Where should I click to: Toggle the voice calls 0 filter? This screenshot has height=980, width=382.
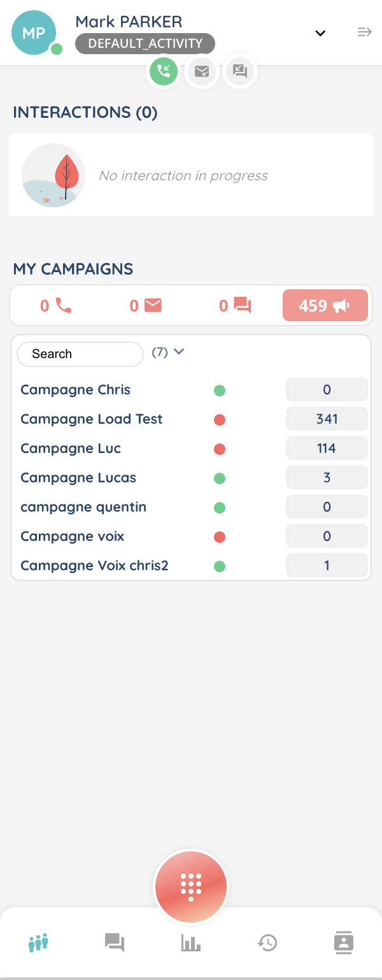click(x=55, y=306)
